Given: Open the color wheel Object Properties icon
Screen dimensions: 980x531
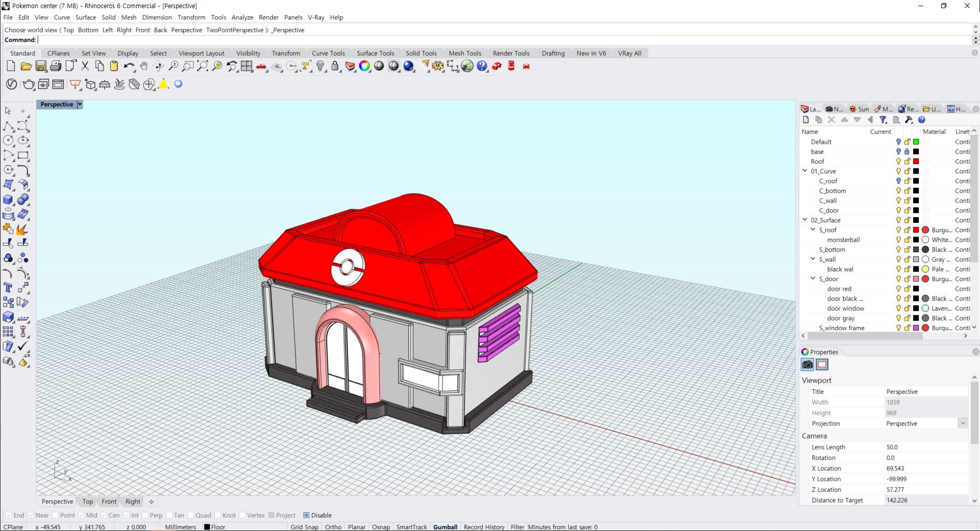Looking at the screenshot, I should click(x=364, y=66).
